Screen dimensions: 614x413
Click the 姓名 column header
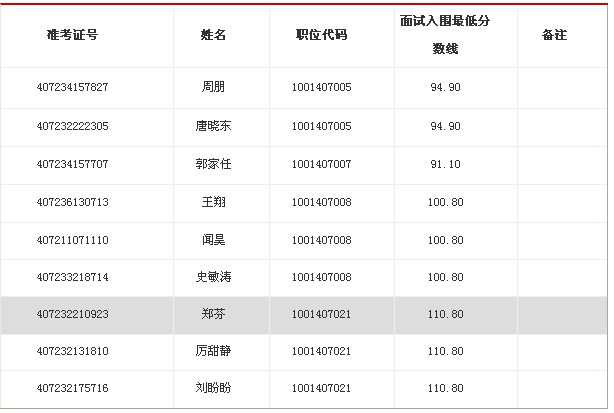tap(214, 35)
